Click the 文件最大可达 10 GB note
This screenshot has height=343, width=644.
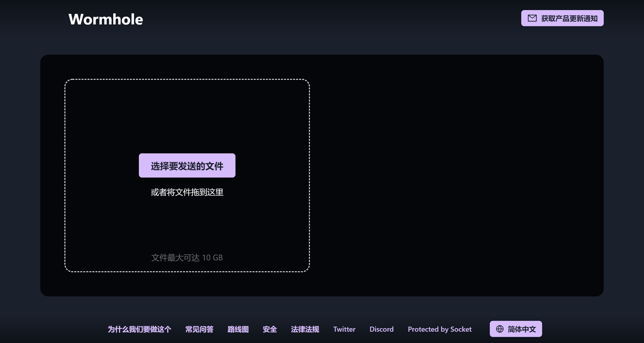click(x=187, y=258)
